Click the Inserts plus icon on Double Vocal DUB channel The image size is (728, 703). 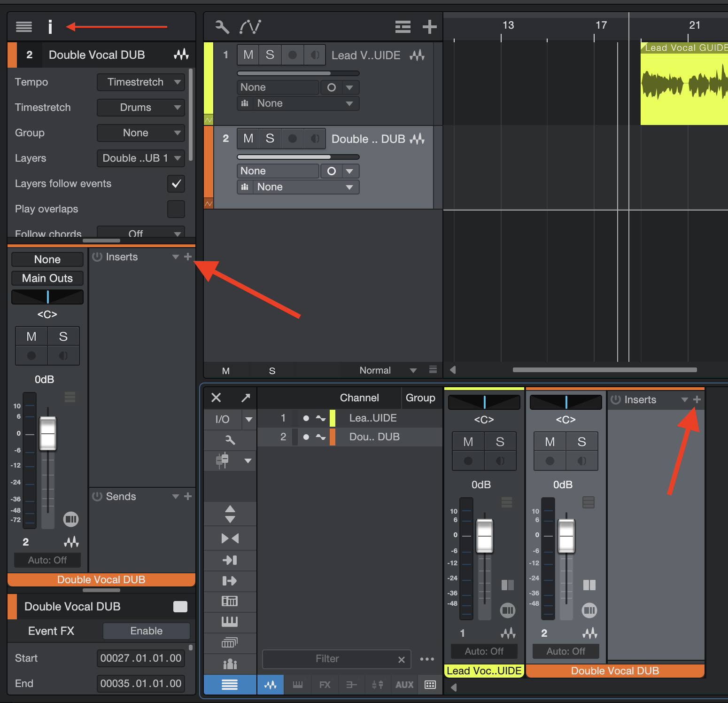point(697,399)
